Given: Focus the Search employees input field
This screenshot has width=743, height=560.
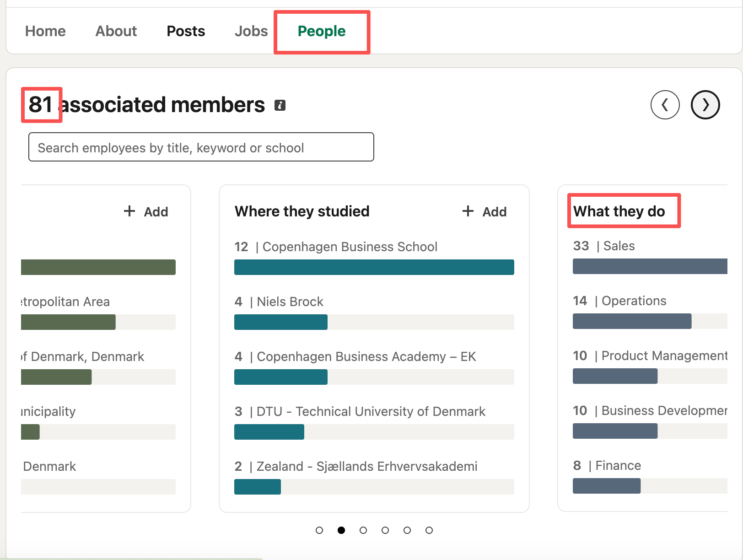Looking at the screenshot, I should pos(201,147).
